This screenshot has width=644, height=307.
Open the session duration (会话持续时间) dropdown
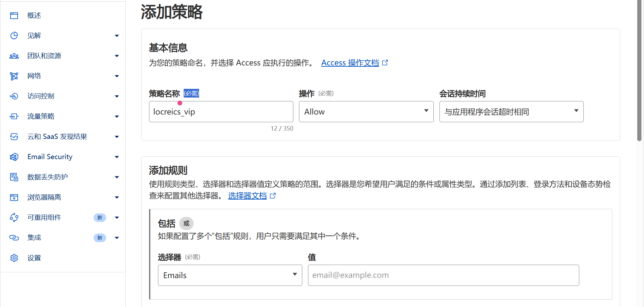(x=511, y=112)
